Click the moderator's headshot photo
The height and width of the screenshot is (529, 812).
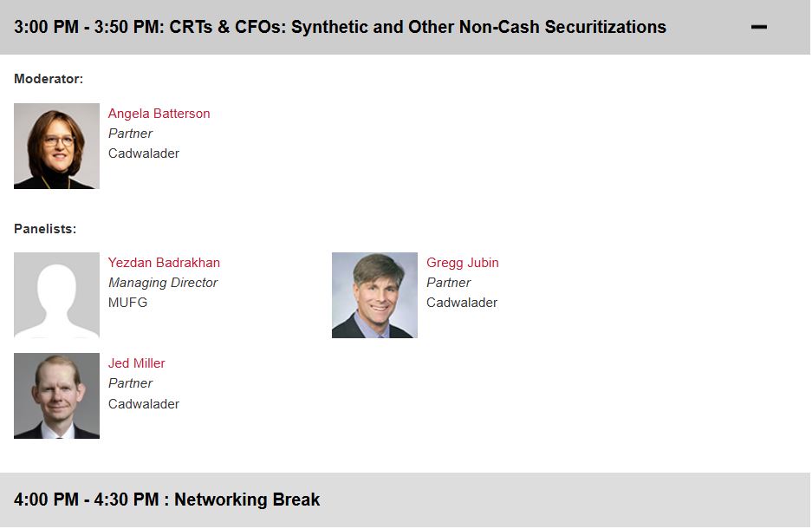coord(56,147)
